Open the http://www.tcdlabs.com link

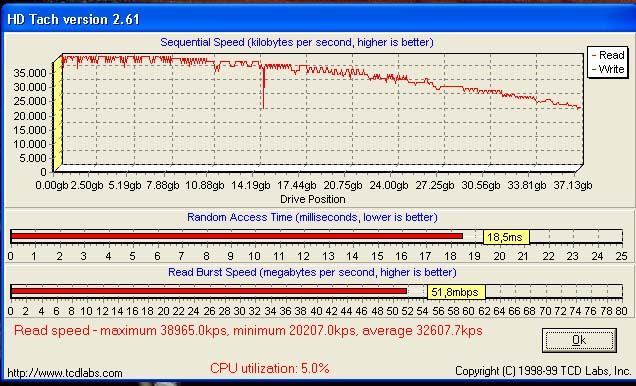(x=65, y=373)
